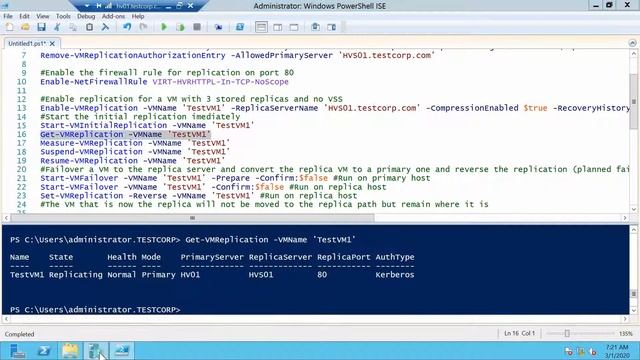The height and width of the screenshot is (360, 640).
Task: Click the bottom console prompt line
Action: [95, 309]
